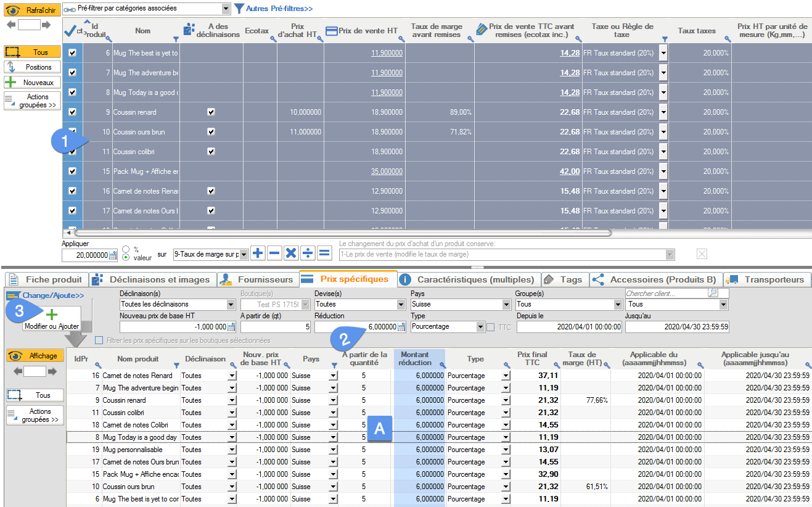Toggle 'A des déclinaisons' checkbox for Coussin ours brun
The height and width of the screenshot is (507, 812).
coord(211,132)
